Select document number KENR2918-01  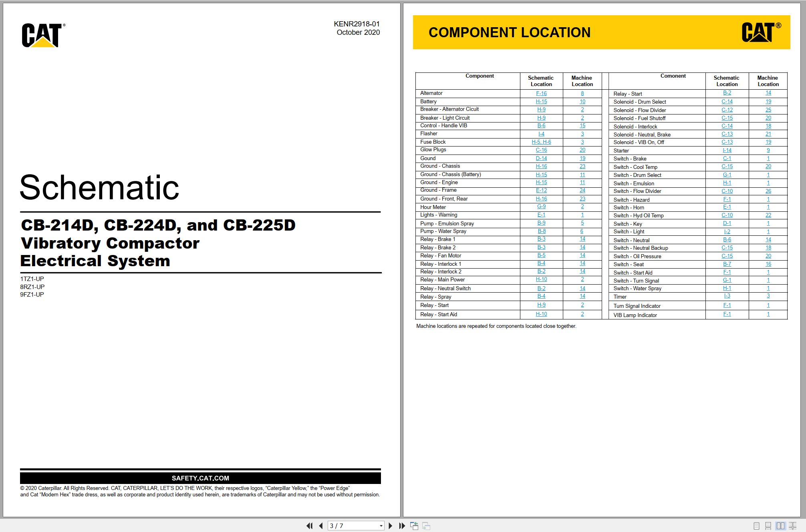click(357, 24)
